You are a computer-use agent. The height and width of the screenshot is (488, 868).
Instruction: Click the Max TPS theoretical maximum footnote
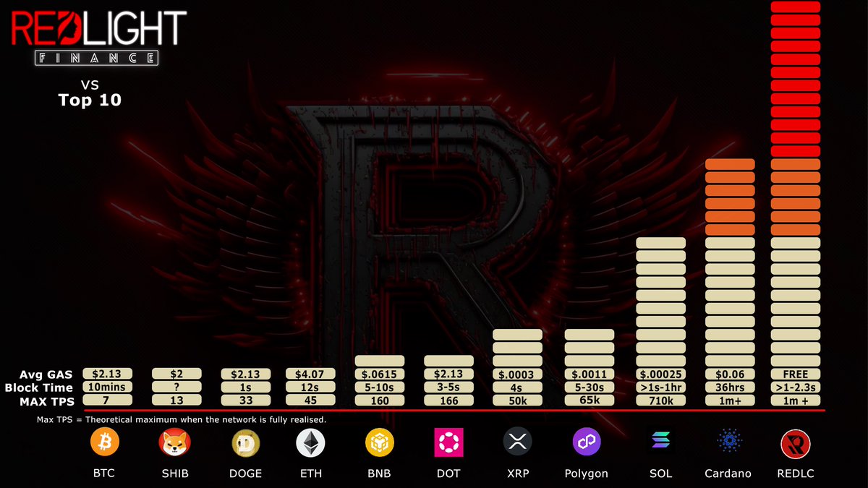click(182, 419)
